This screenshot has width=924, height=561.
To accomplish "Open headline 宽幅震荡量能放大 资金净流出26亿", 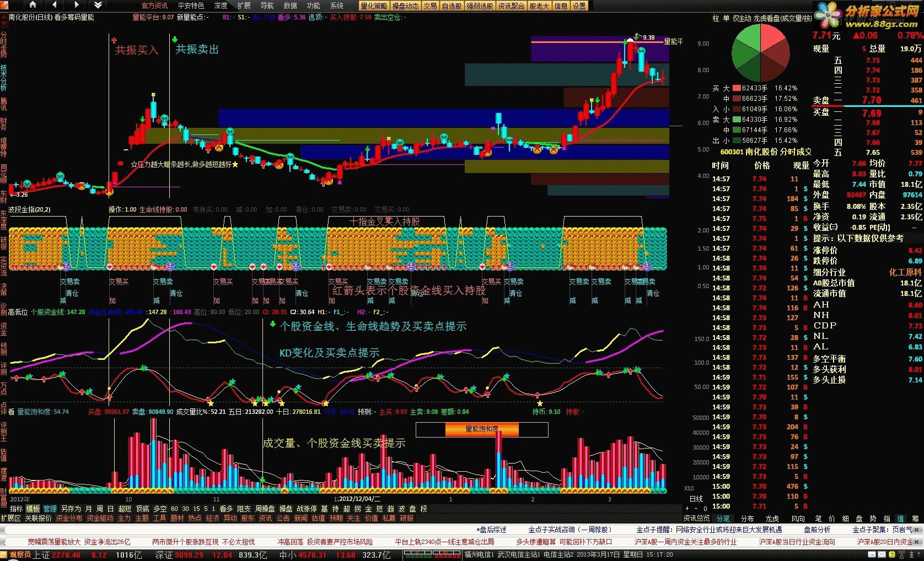I will coord(79,542).
